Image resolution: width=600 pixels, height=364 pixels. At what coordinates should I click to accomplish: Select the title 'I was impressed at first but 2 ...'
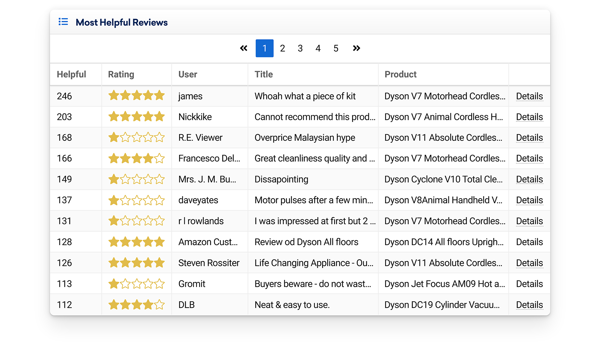tap(315, 221)
